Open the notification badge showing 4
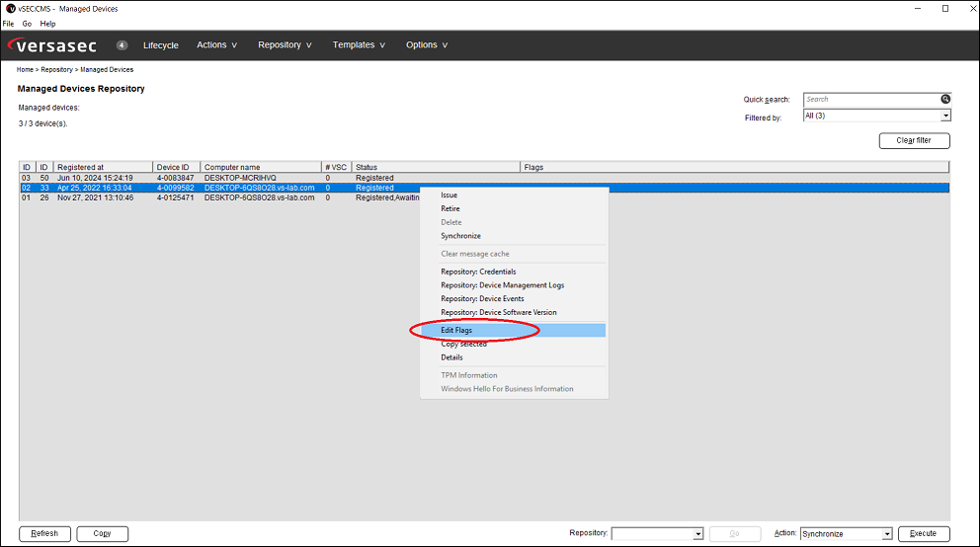 pyautogui.click(x=122, y=45)
